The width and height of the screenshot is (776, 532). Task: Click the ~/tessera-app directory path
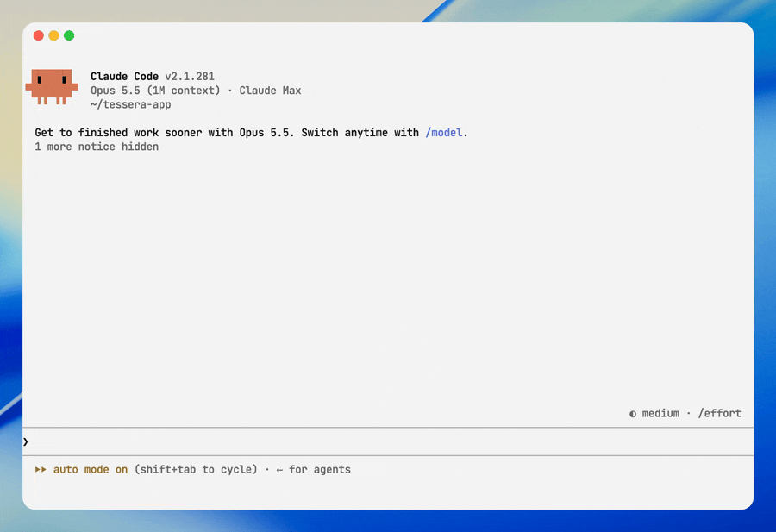pyautogui.click(x=131, y=105)
